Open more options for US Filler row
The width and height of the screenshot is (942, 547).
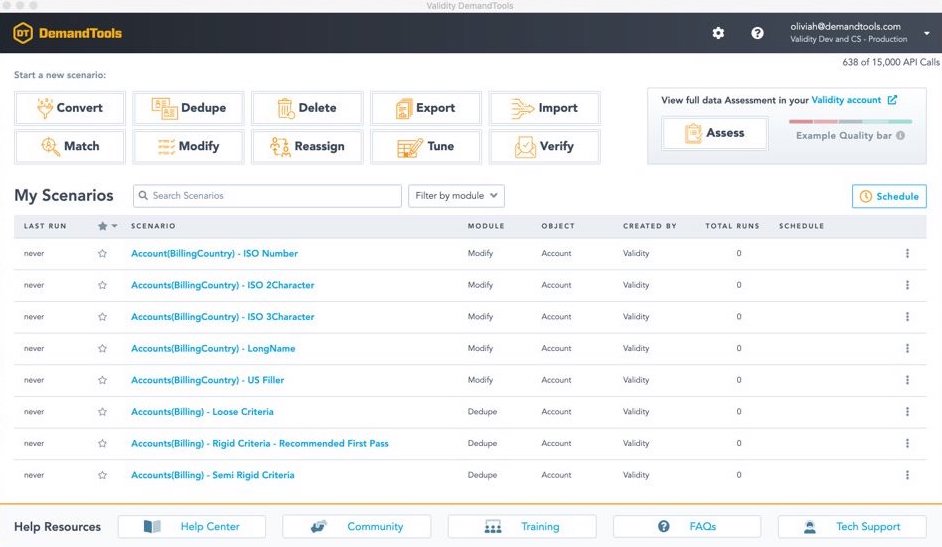[907, 380]
